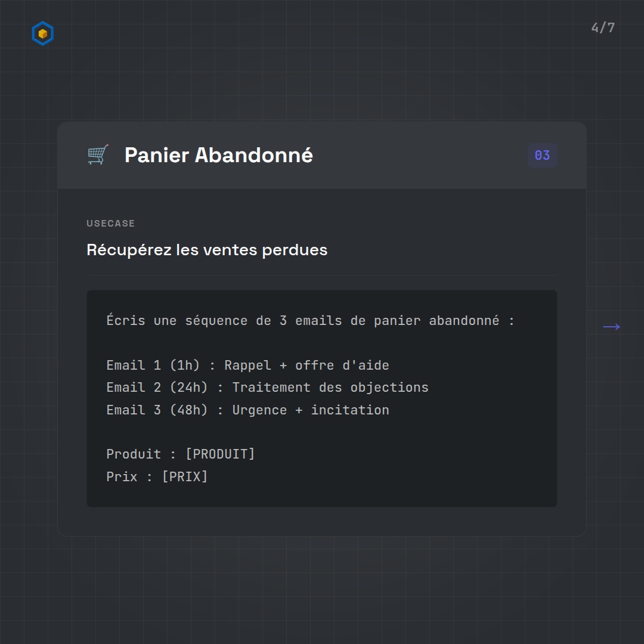
Task: Select the Panier Abandonné title
Action: coord(218,155)
